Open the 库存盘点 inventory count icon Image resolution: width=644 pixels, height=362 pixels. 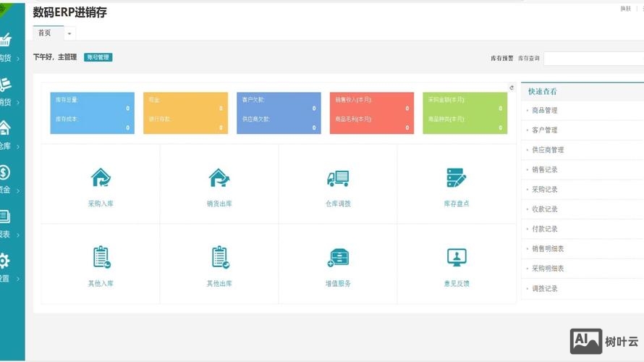(x=457, y=177)
